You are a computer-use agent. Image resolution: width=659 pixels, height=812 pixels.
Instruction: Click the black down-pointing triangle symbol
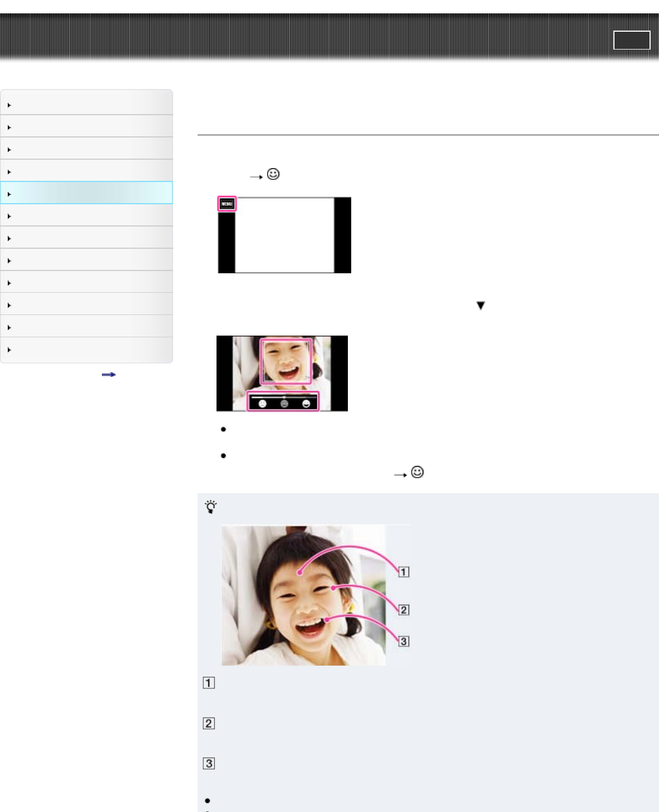click(x=481, y=306)
